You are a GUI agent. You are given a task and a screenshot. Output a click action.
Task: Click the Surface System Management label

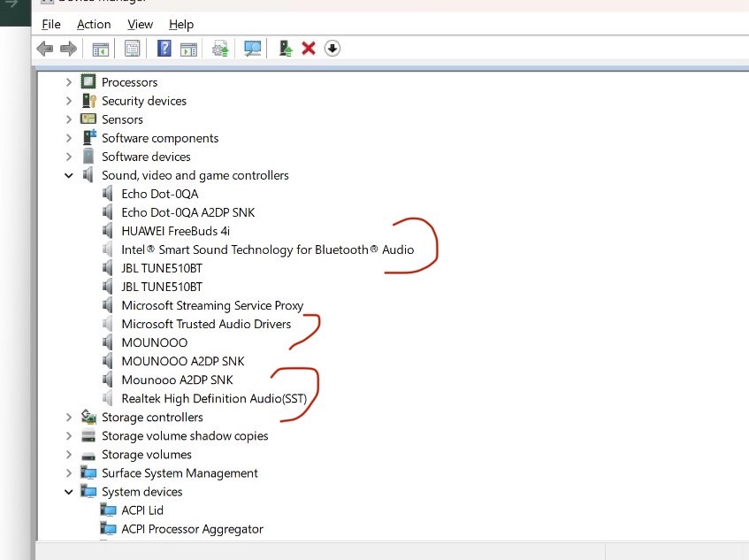click(x=180, y=473)
